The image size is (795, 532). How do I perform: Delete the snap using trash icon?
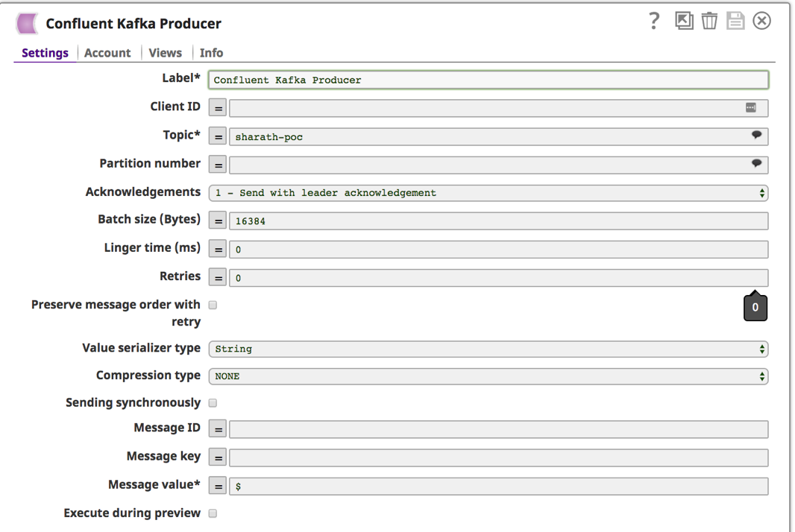pos(709,21)
